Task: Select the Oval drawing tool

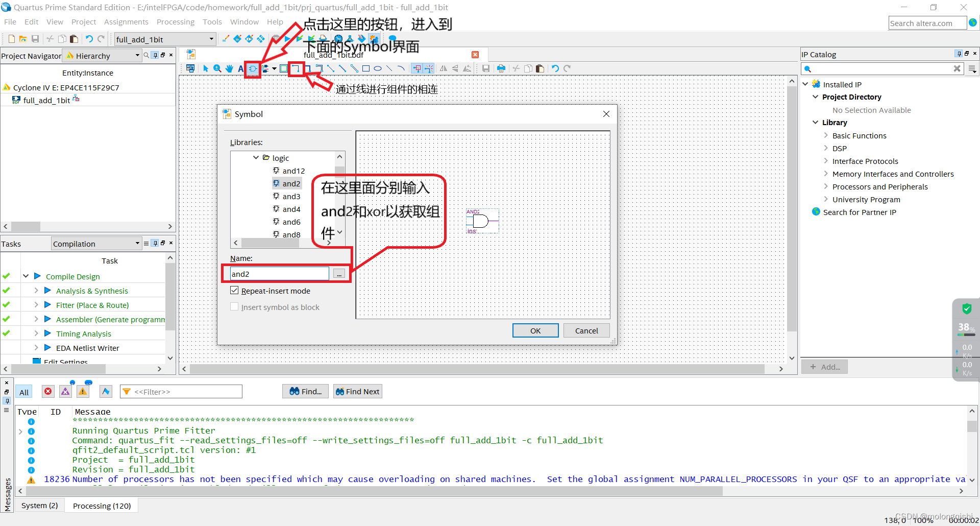Action: pos(378,68)
